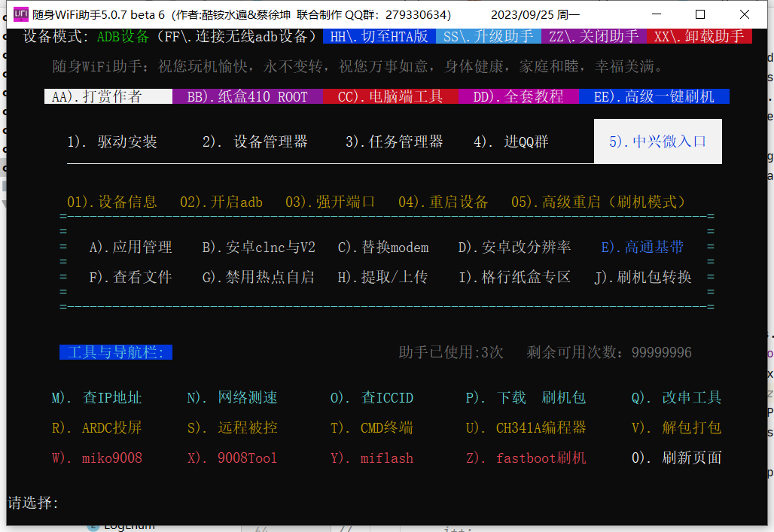Viewport: 774px width, 532px height.
Task: Open AA). 打赏作者 entry
Action: [108, 96]
